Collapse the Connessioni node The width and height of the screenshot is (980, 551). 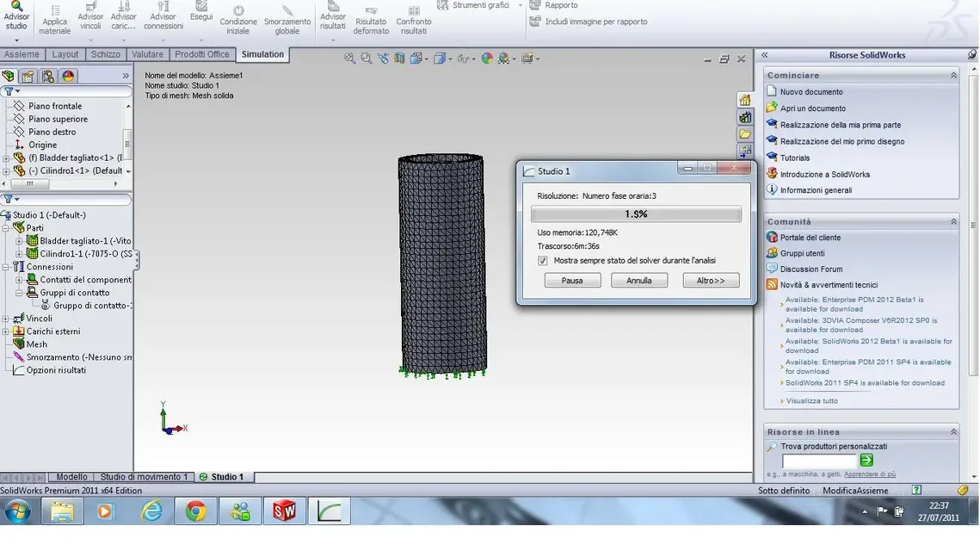click(x=6, y=267)
